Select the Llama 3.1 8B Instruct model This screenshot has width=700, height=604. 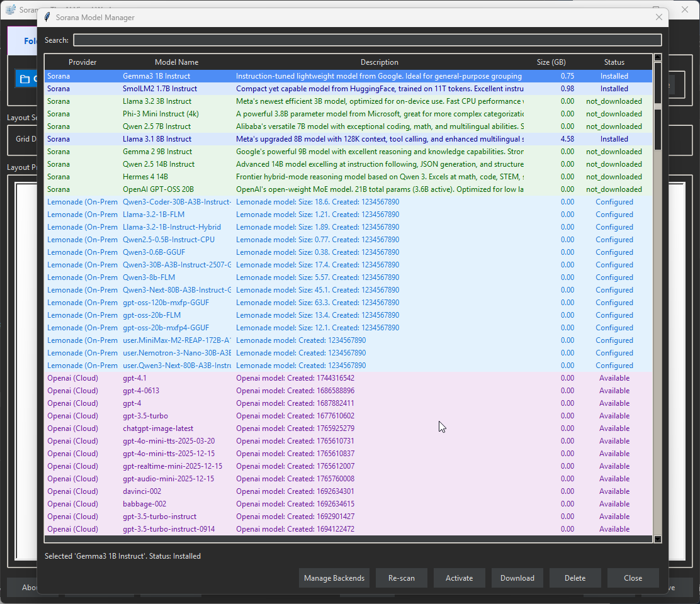[x=252, y=138]
